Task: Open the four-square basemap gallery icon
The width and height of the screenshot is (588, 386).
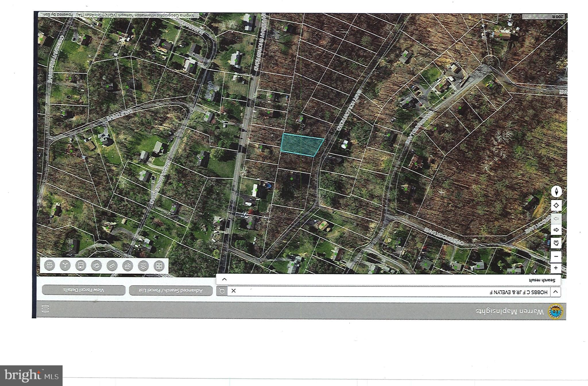Action: 159,266
